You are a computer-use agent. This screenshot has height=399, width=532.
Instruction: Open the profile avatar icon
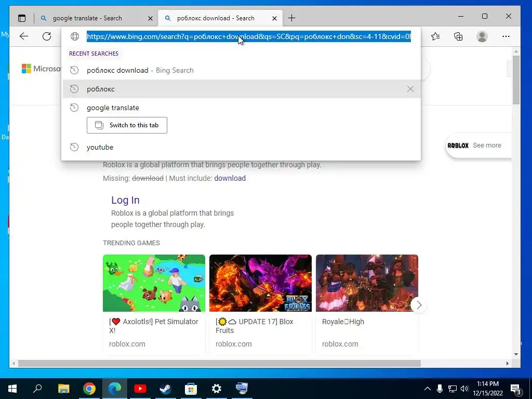coord(482,36)
